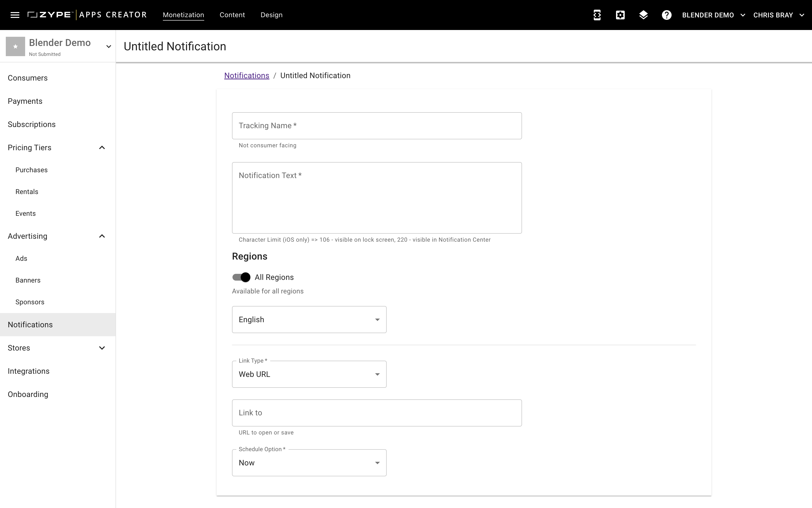Viewport: 812px width, 508px height.
Task: Select Banners under Advertising
Action: click(58, 280)
